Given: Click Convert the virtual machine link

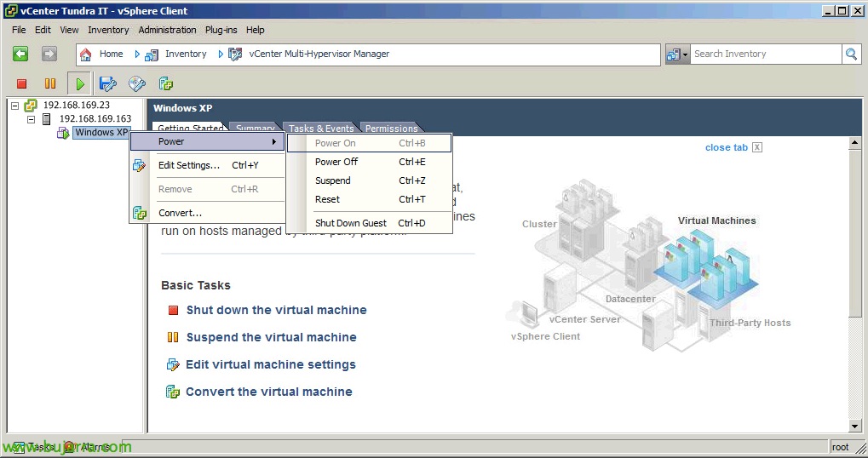Looking at the screenshot, I should click(x=269, y=392).
